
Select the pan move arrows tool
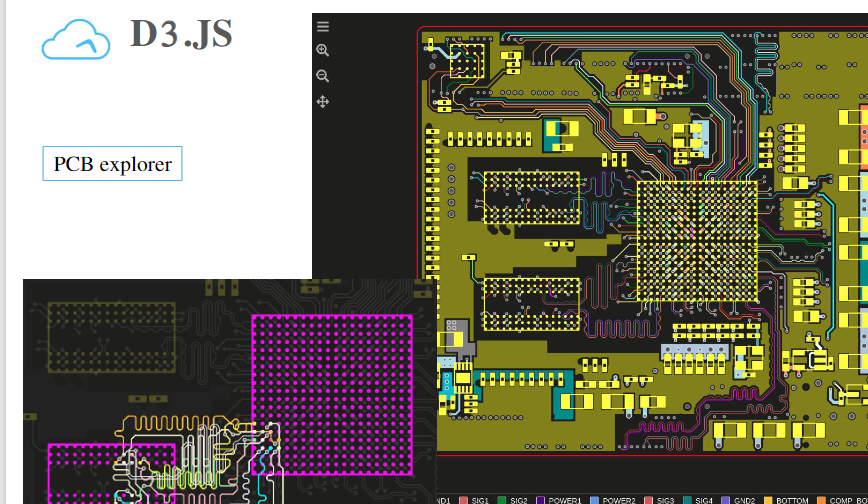pos(322,102)
